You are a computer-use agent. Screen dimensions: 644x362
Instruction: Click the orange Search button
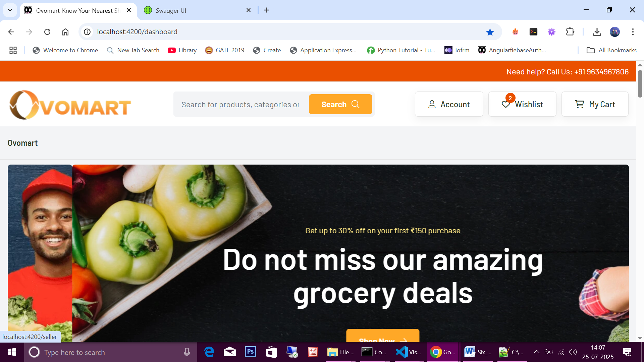click(340, 104)
